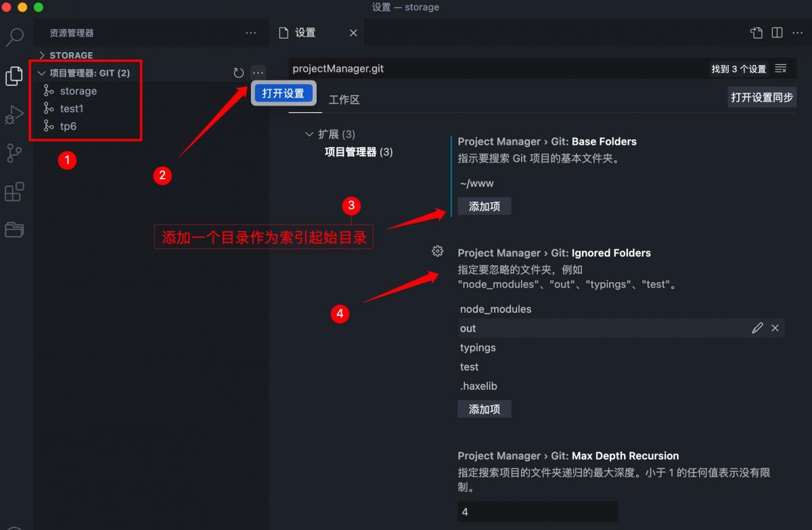The width and height of the screenshot is (812, 530).
Task: Split the editor to the right
Action: [x=777, y=32]
